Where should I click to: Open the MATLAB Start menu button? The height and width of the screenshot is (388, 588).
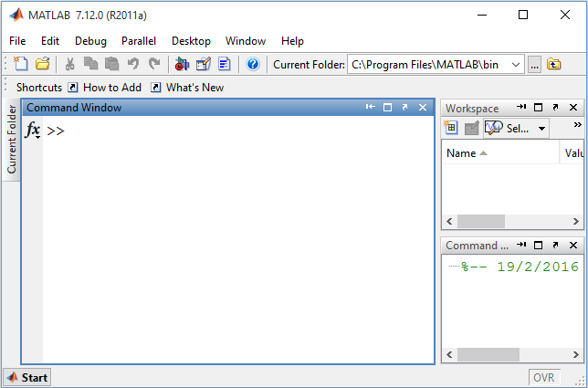pyautogui.click(x=27, y=377)
